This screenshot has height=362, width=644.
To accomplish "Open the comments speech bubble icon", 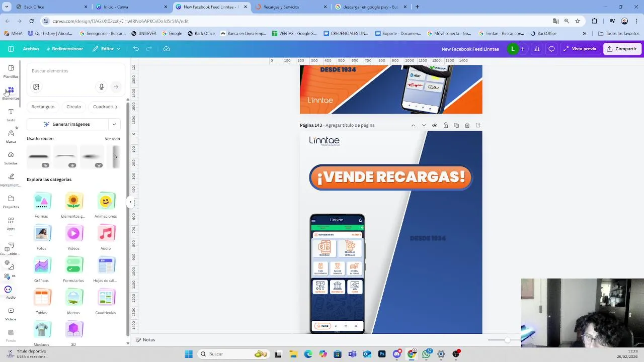I will point(551,49).
